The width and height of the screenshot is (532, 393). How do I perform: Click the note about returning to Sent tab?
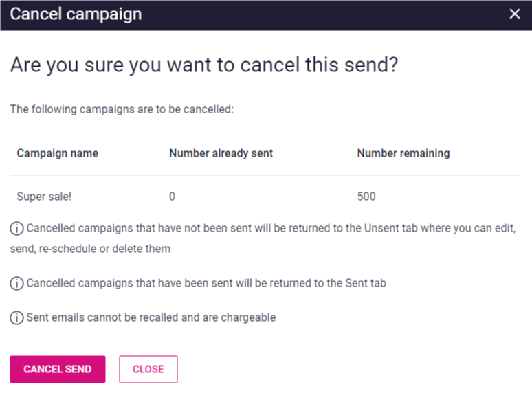[x=206, y=283]
